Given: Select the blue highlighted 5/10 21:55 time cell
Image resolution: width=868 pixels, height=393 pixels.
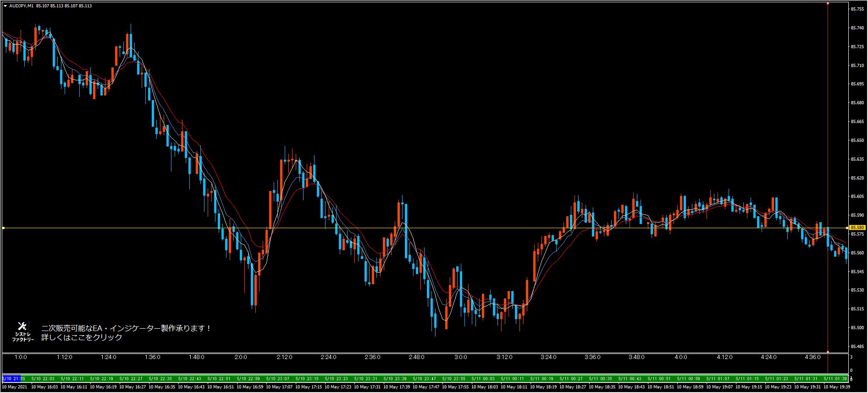Looking at the screenshot, I should (x=10, y=379).
